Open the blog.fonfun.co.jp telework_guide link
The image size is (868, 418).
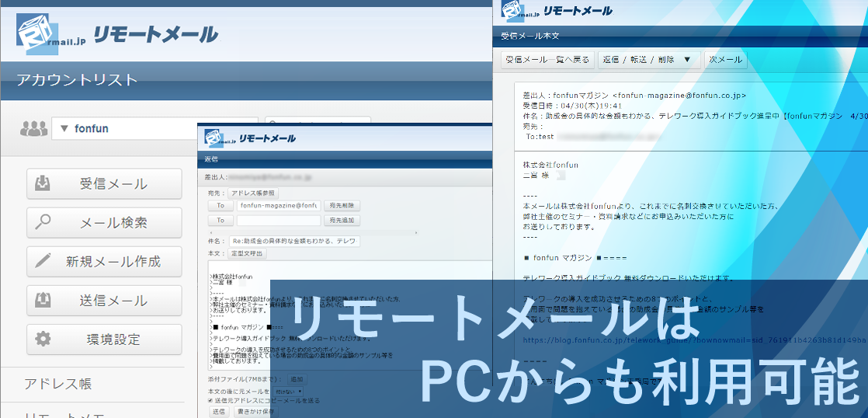[x=696, y=340]
